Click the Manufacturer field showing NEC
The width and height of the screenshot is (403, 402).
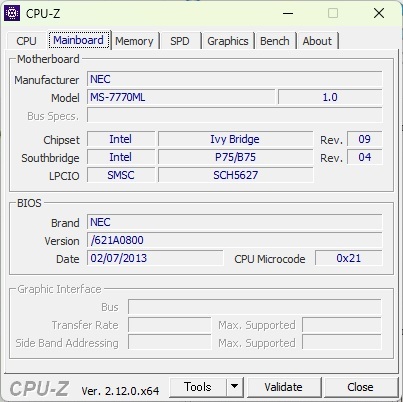point(235,79)
